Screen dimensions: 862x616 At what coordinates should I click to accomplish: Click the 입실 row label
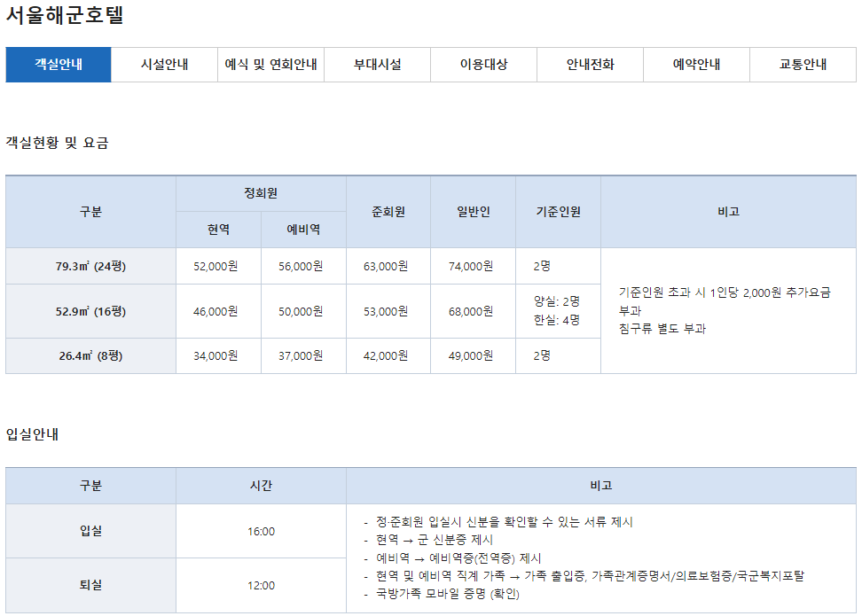coord(90,531)
